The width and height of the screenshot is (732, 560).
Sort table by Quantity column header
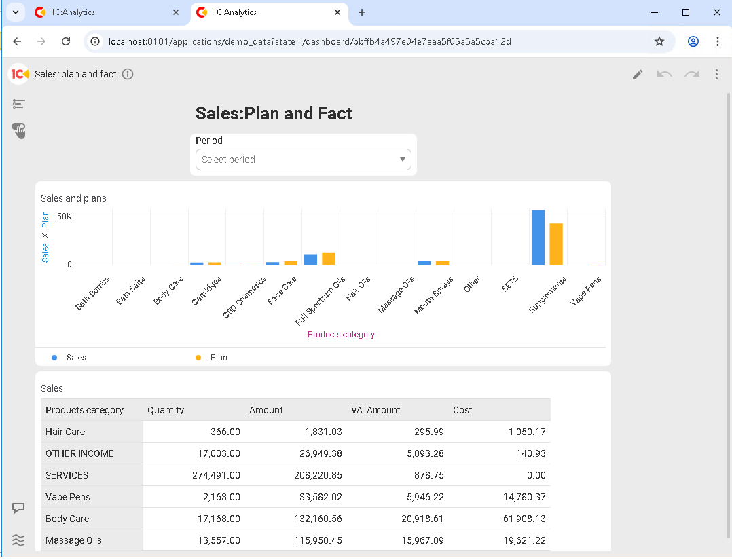[166, 410]
